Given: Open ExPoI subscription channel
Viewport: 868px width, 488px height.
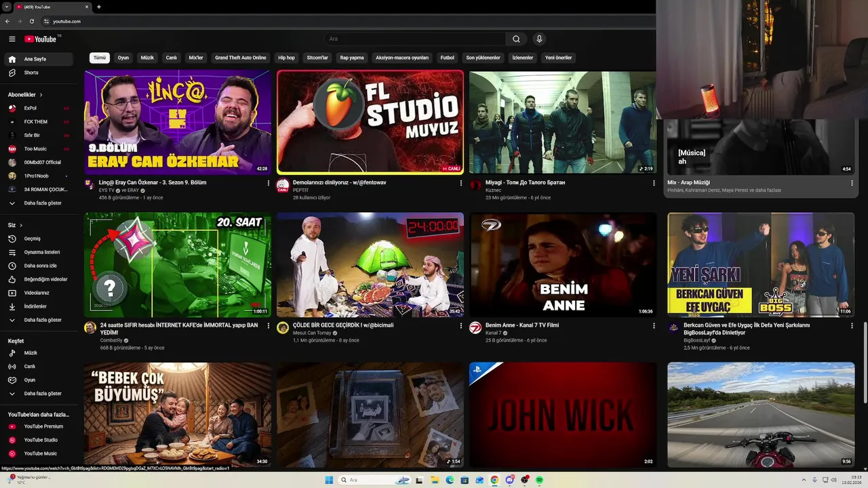Looking at the screenshot, I should (39, 108).
